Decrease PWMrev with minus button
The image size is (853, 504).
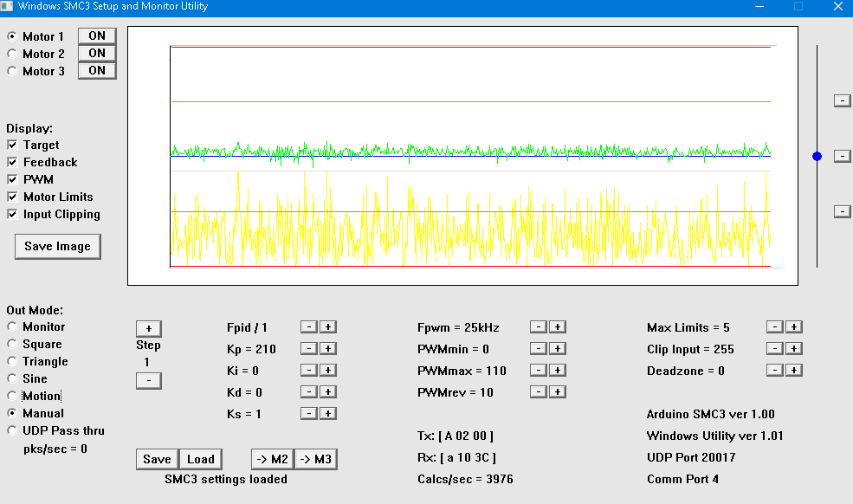pos(538,392)
